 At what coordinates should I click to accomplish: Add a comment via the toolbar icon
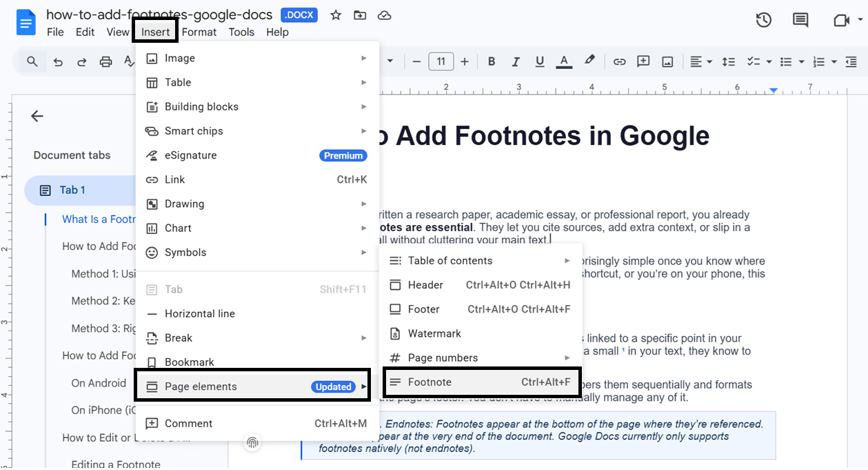643,61
